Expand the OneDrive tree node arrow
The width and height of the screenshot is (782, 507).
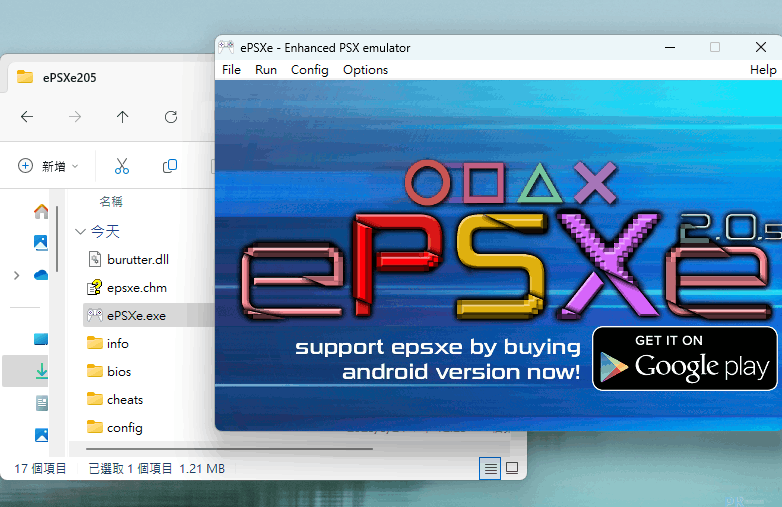(16, 275)
